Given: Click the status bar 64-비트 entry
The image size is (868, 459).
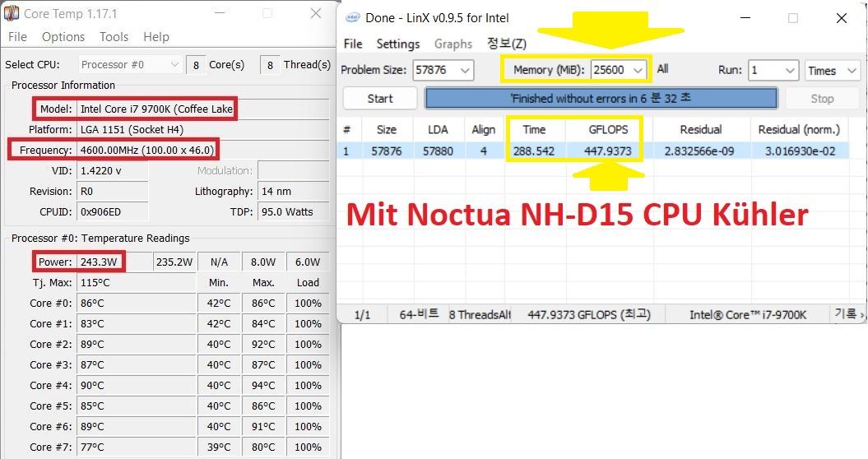Looking at the screenshot, I should [419, 314].
